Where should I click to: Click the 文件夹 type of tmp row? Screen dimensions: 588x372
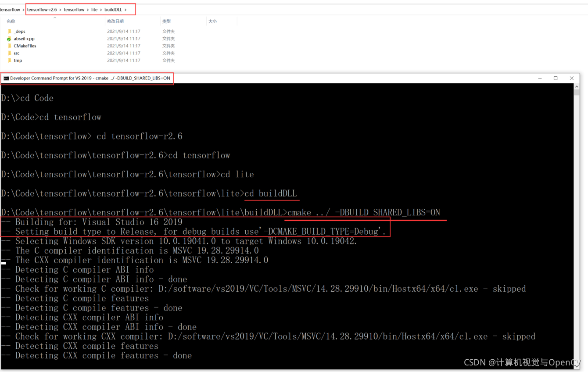point(169,61)
